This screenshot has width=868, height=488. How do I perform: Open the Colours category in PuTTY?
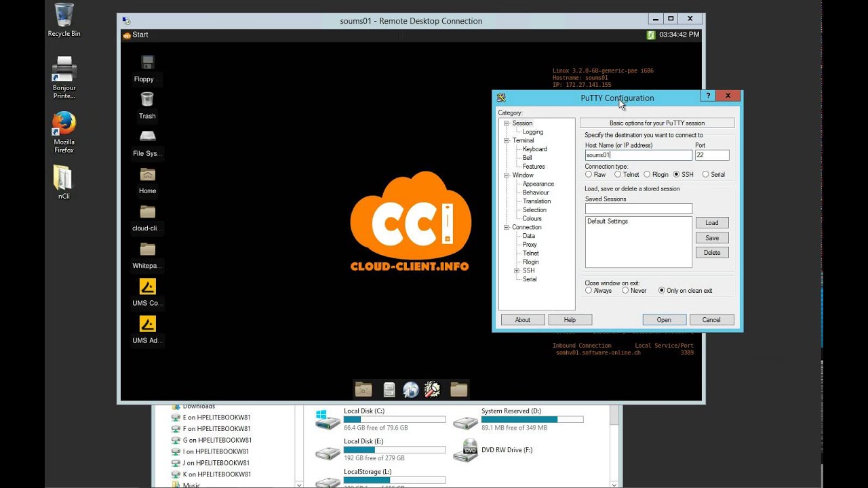click(x=532, y=218)
